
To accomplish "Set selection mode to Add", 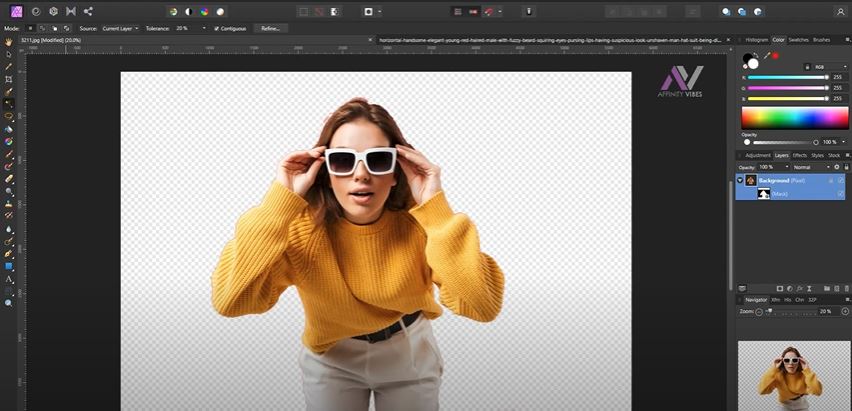I will (x=42, y=28).
